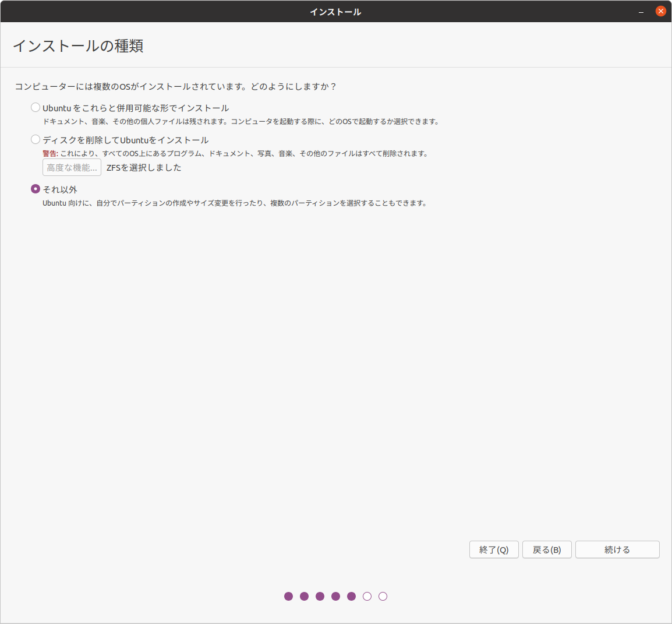Viewport: 672px width, 624px height.
Task: Minimize the installer window
Action: coord(641,12)
